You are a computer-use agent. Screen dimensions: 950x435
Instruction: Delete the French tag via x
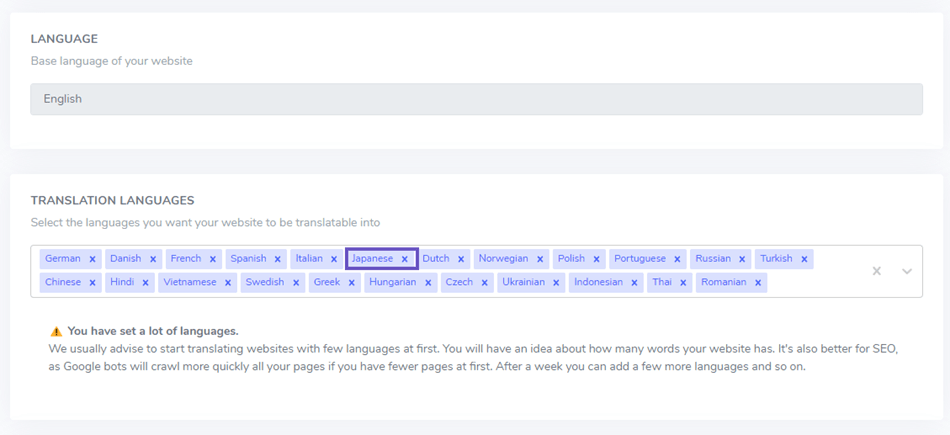213,259
